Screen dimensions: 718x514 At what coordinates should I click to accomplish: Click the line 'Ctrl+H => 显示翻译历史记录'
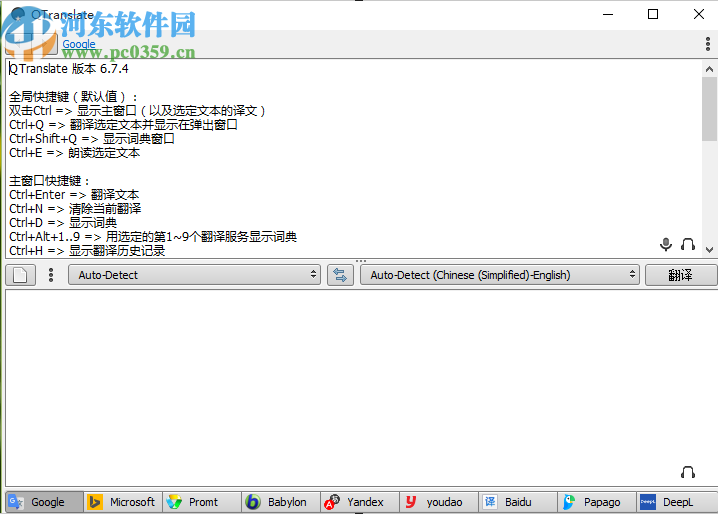pos(87,251)
